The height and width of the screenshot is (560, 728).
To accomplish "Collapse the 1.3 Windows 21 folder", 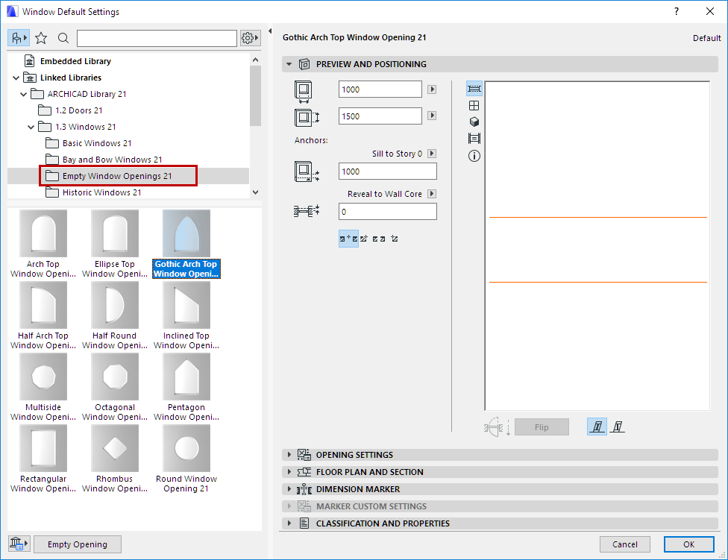I will [x=31, y=127].
